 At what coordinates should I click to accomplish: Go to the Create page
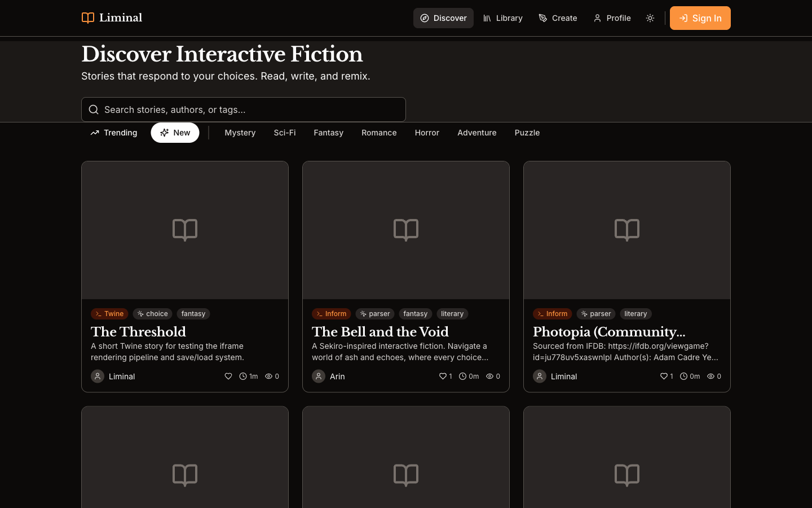tap(558, 18)
